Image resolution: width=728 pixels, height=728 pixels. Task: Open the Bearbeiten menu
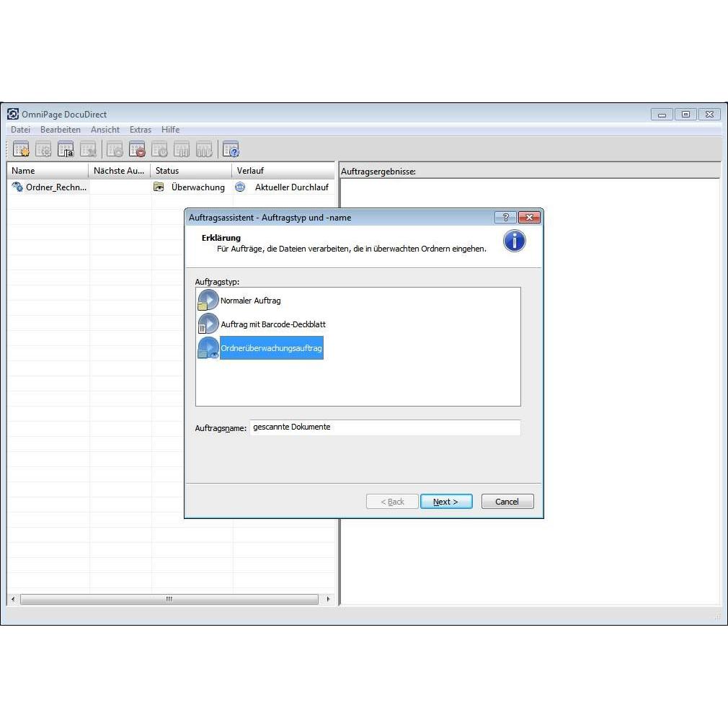tap(61, 130)
